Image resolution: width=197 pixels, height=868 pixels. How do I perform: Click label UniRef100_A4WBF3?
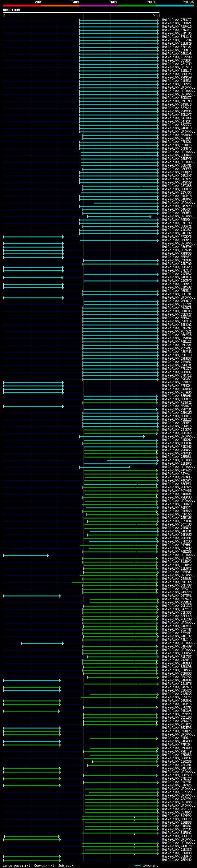[x=176, y=128]
